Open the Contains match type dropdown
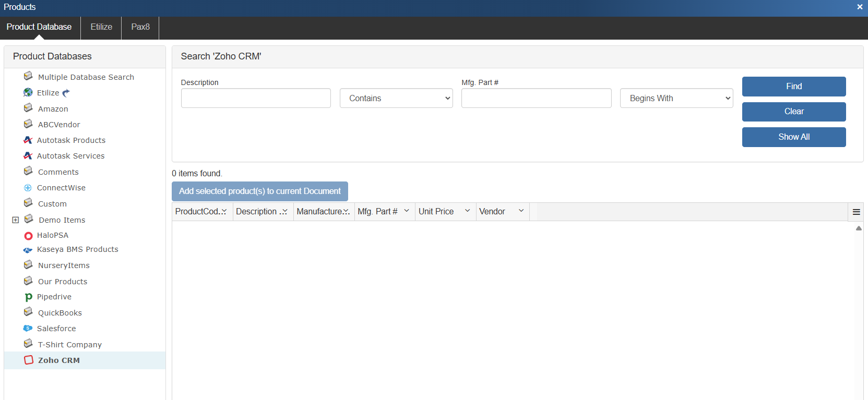Image resolution: width=868 pixels, height=400 pixels. [x=396, y=98]
